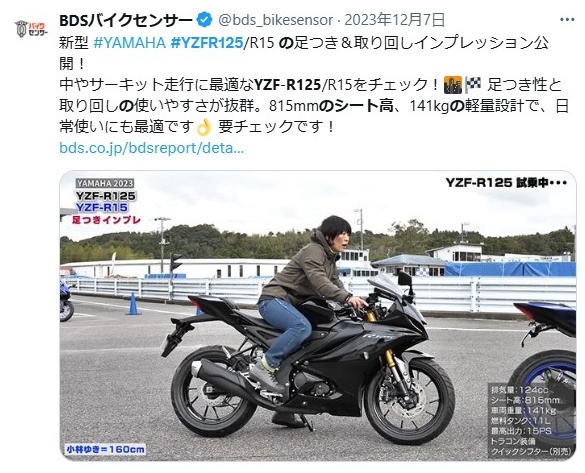Click the blue verified badge icon
585x473 pixels.
click(204, 20)
